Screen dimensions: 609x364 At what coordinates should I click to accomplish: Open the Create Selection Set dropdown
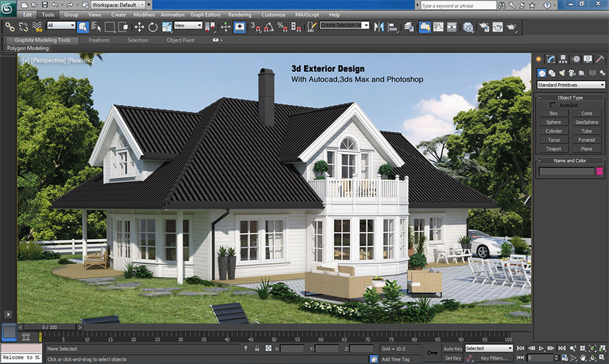pos(344,25)
